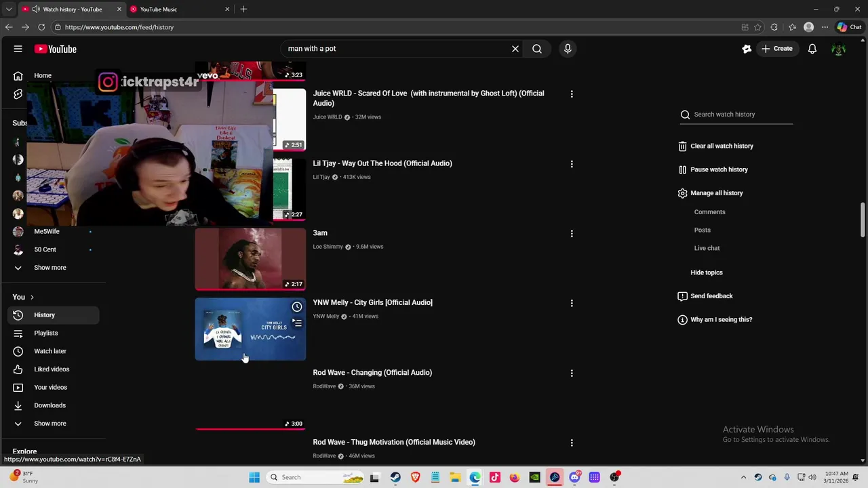This screenshot has height=488, width=868.
Task: Open options for Juice WRLD Scared Of Love
Action: point(572,94)
